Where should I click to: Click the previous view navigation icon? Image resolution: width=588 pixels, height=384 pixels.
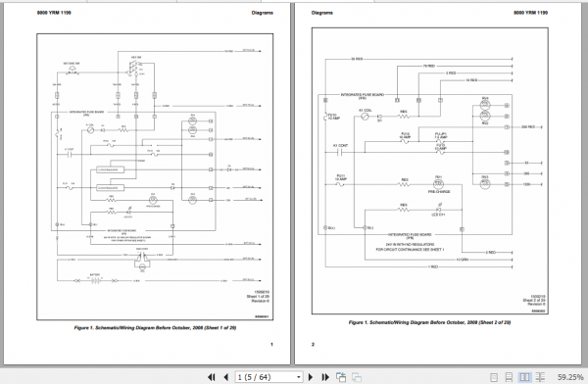(341, 377)
